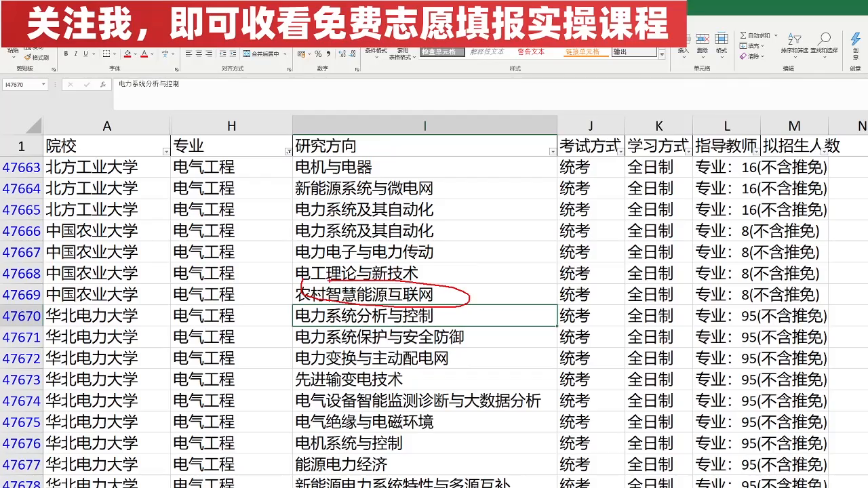Open the 套用表格格式 menu
868x488 pixels.
coord(403,54)
